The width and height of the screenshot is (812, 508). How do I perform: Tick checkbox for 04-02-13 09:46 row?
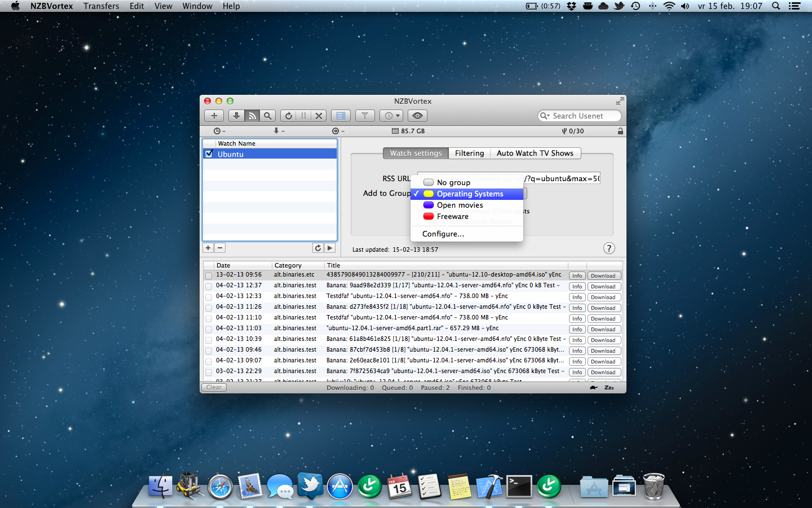coord(209,351)
